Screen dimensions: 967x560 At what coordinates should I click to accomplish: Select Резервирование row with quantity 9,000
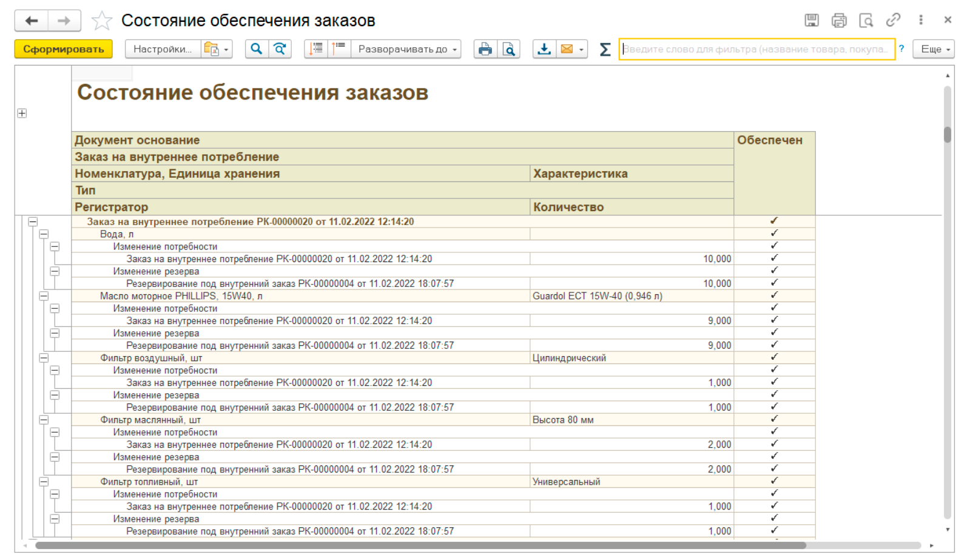point(301,346)
